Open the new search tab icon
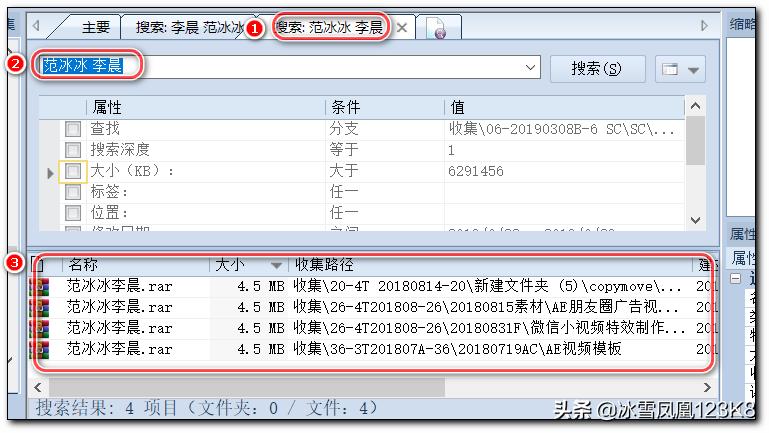Viewport: 769px width, 433px height. [436, 27]
